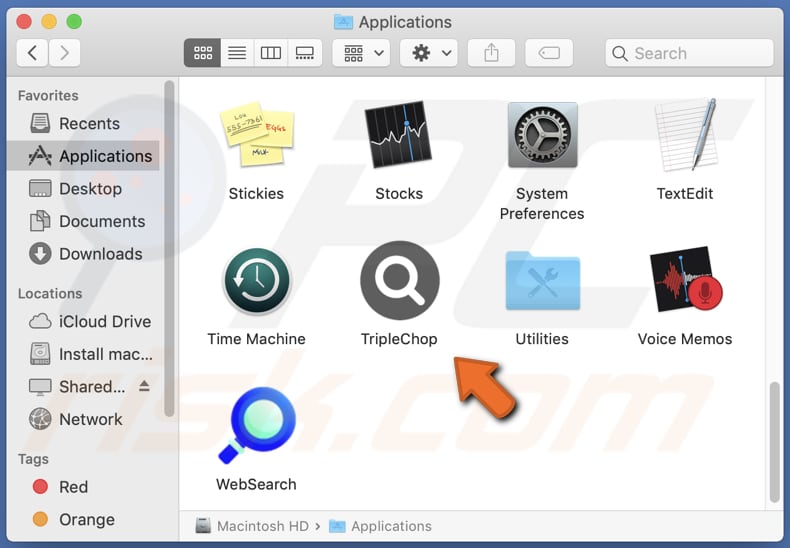Image resolution: width=790 pixels, height=548 pixels.
Task: Click into the Search field
Action: coord(689,53)
